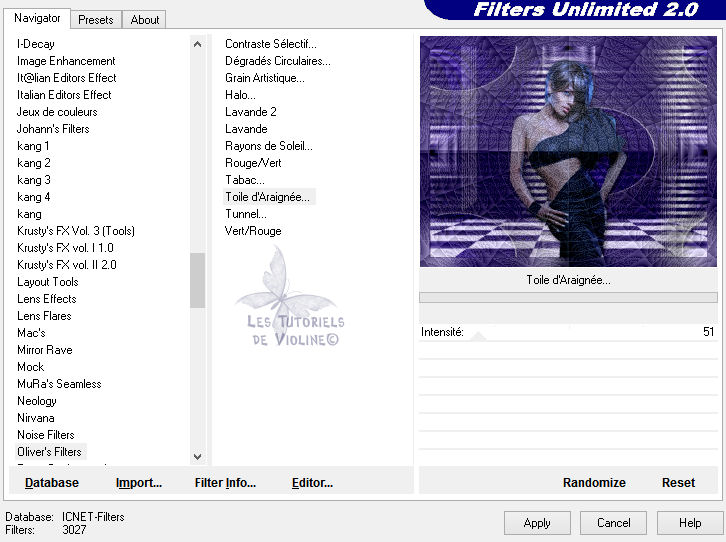Open the About tab

click(x=145, y=19)
